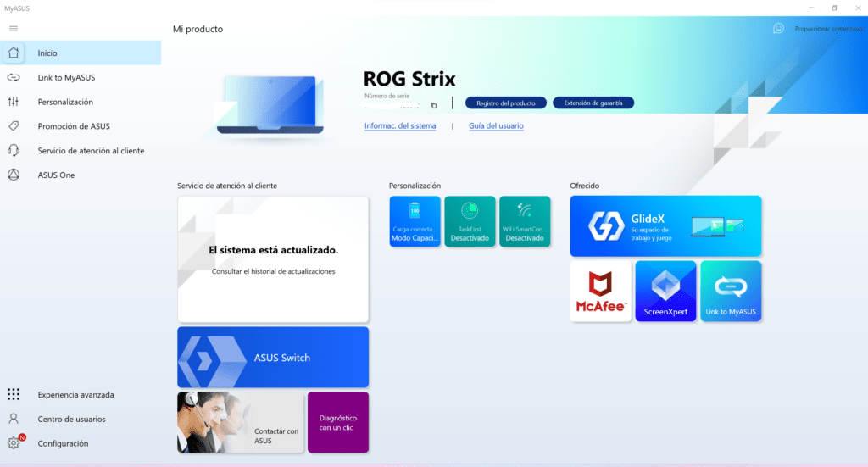The width and height of the screenshot is (868, 467).
Task: Open Servicio de atención al cliente sidebar label
Action: coord(91,151)
